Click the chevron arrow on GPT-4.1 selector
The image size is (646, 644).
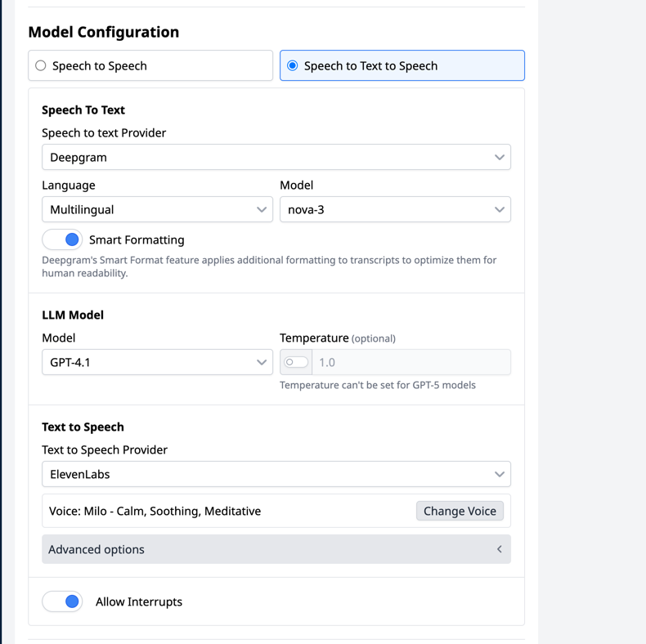(261, 362)
